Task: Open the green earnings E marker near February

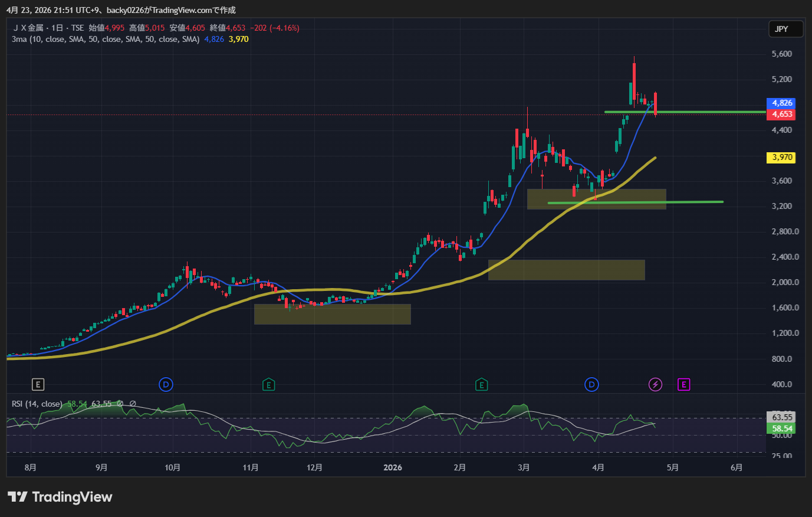Action: 482,385
